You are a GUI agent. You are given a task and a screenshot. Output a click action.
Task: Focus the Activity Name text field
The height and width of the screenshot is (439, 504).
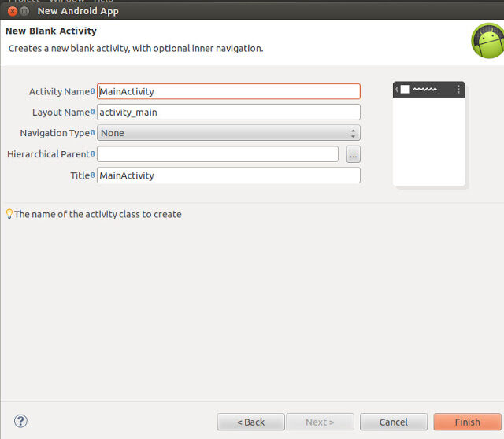click(x=228, y=91)
